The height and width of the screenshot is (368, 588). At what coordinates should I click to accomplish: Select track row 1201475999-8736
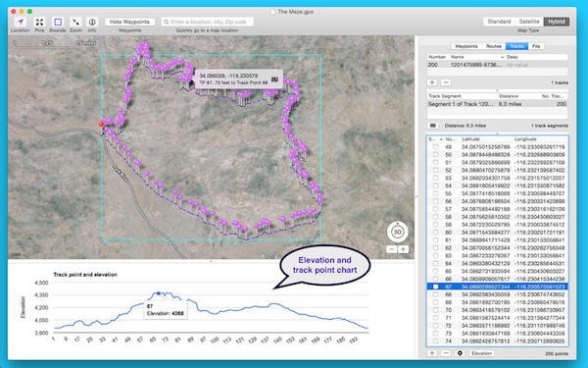click(x=497, y=65)
